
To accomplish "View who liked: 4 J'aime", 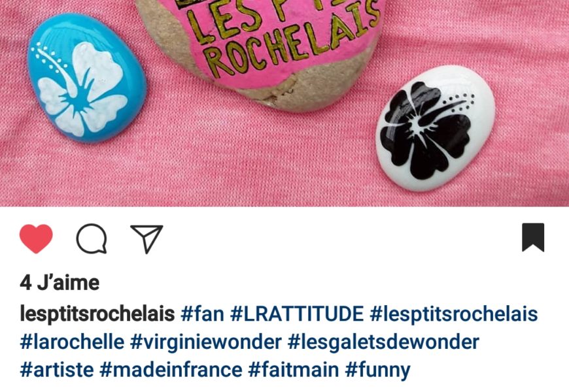I will [60, 283].
